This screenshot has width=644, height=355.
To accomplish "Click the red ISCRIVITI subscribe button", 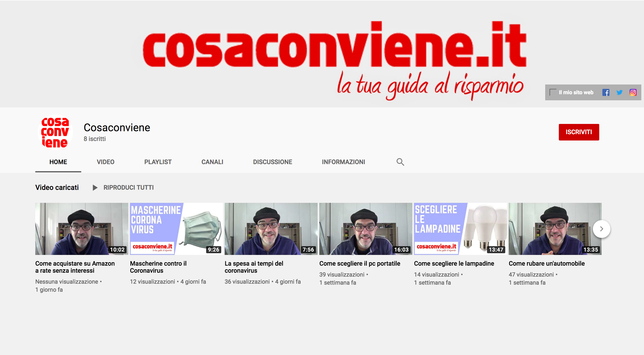I will [579, 132].
